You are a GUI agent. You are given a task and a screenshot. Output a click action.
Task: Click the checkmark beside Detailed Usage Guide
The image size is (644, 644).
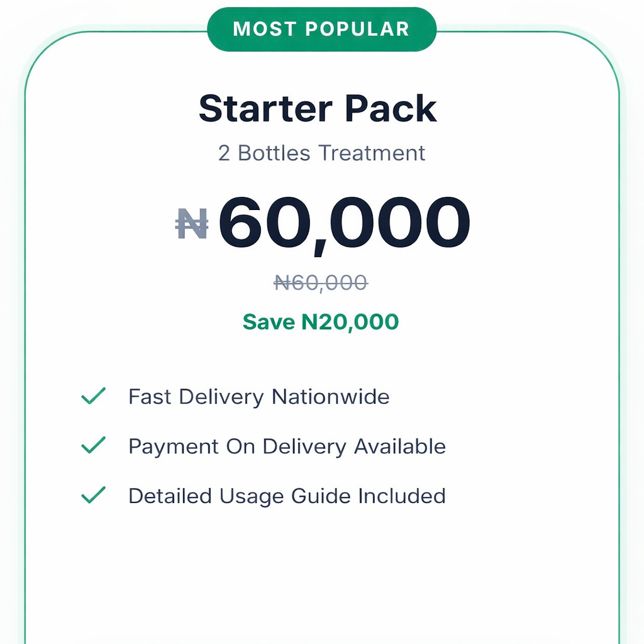coord(93,496)
